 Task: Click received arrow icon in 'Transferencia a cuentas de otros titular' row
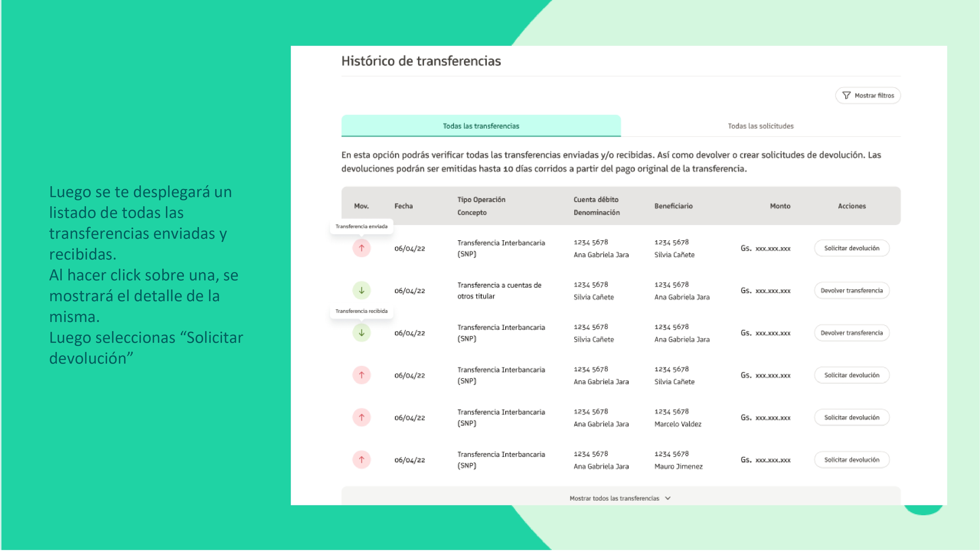(x=361, y=290)
